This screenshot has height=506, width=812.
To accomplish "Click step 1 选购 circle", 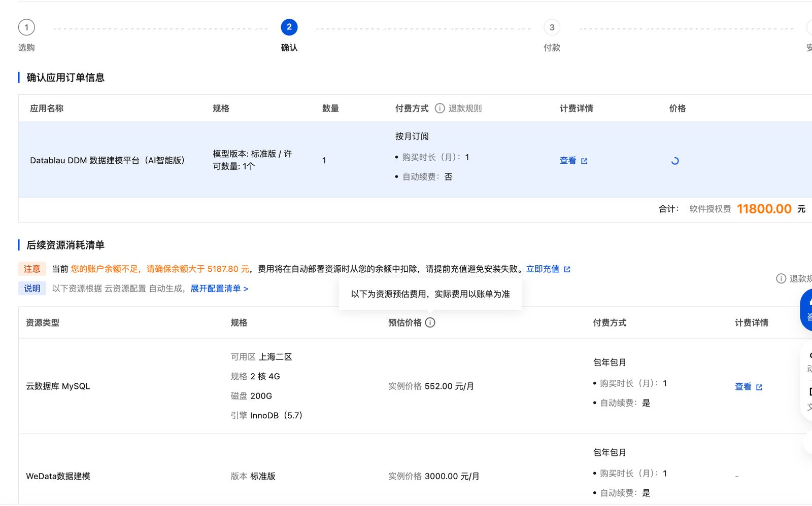I will point(26,27).
